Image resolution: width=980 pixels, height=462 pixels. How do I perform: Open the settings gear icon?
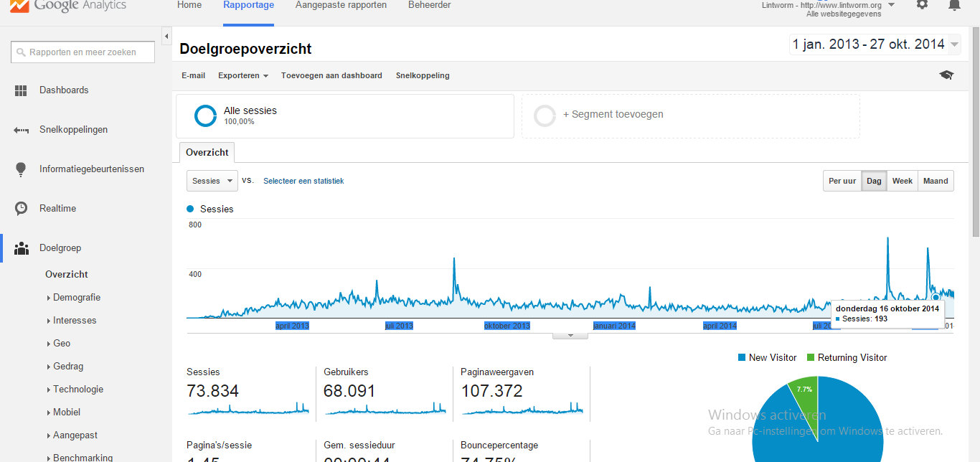(923, 4)
